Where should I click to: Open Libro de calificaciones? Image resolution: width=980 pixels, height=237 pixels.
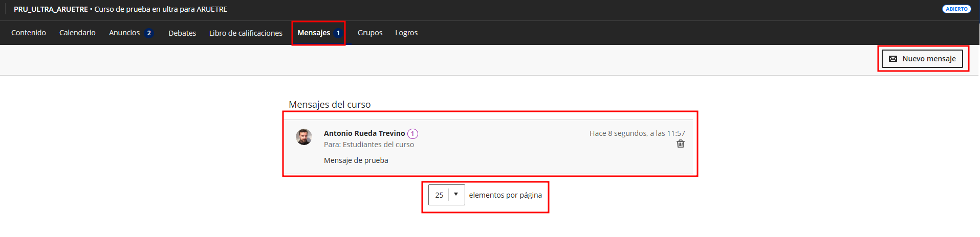coord(246,33)
